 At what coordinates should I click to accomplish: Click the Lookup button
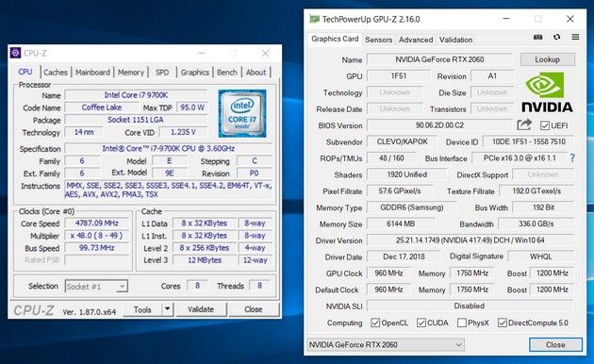tap(548, 59)
